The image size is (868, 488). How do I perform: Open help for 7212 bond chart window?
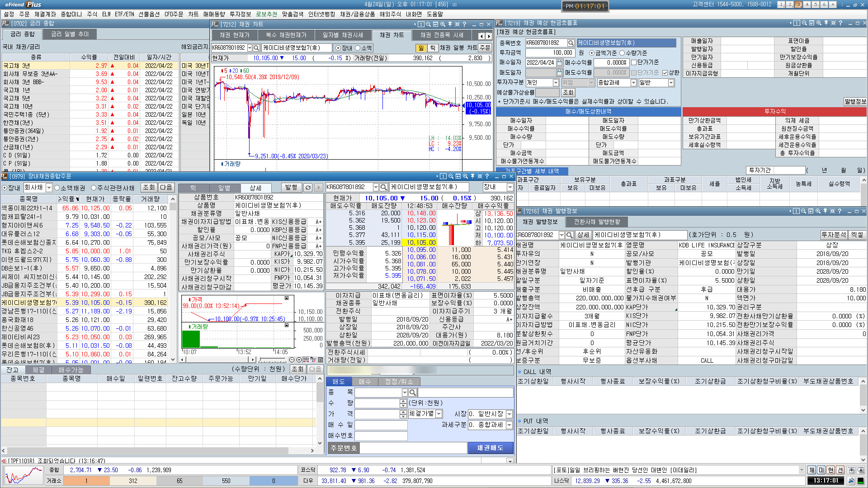pos(464,24)
